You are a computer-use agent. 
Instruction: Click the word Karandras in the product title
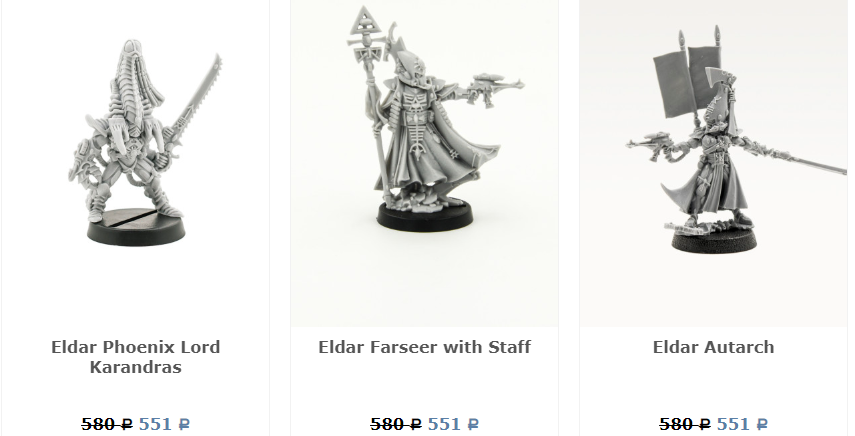(x=136, y=367)
